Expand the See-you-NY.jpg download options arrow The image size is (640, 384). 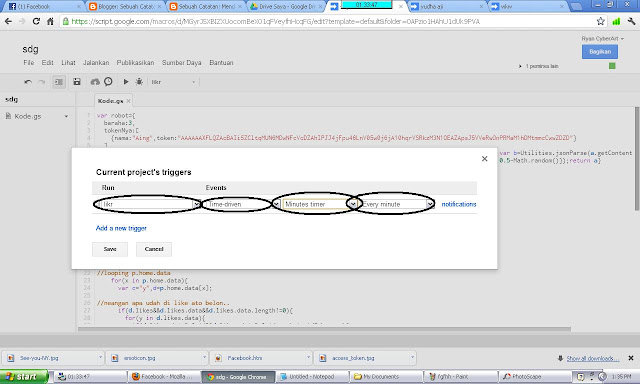pyautogui.click(x=100, y=357)
